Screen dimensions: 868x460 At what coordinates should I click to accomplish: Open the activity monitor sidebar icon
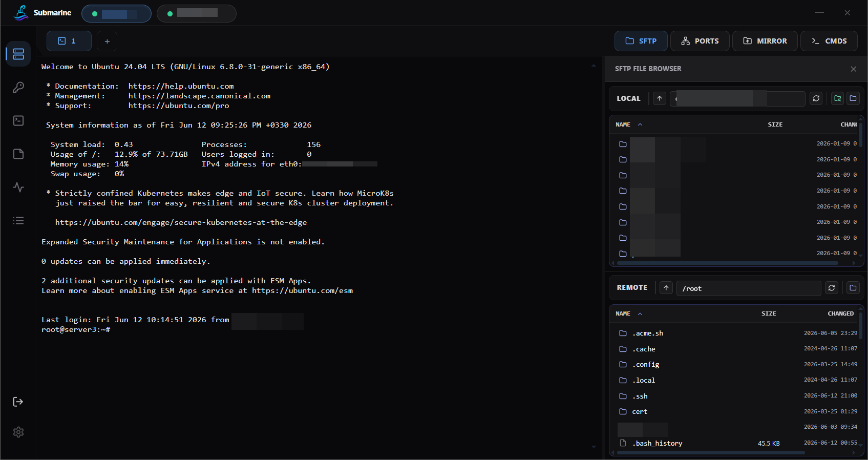click(18, 187)
